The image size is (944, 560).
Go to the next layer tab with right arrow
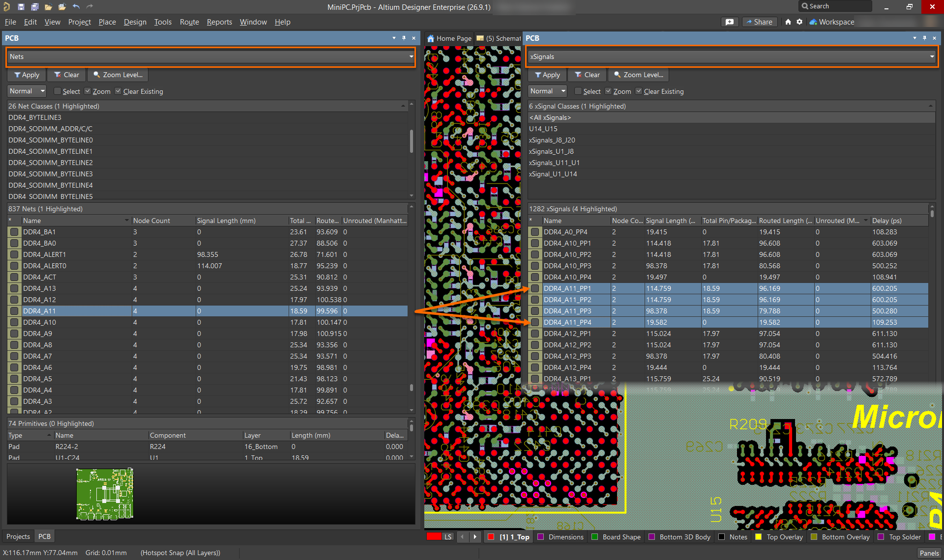pos(474,537)
